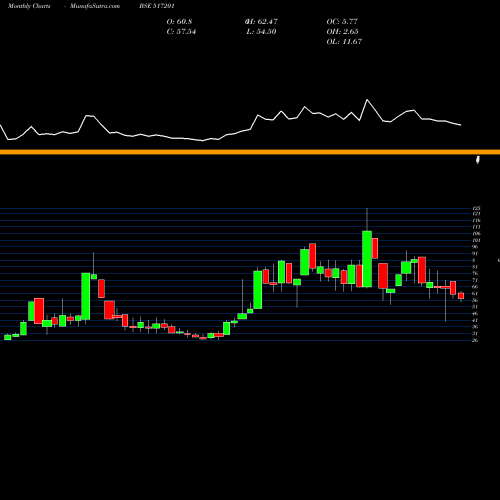
Task: Click the 125 price axis label
Action: point(476,208)
